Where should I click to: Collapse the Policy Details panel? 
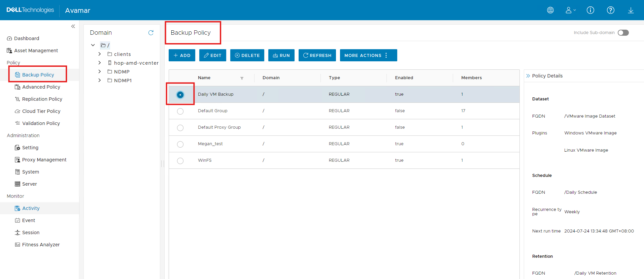[528, 76]
